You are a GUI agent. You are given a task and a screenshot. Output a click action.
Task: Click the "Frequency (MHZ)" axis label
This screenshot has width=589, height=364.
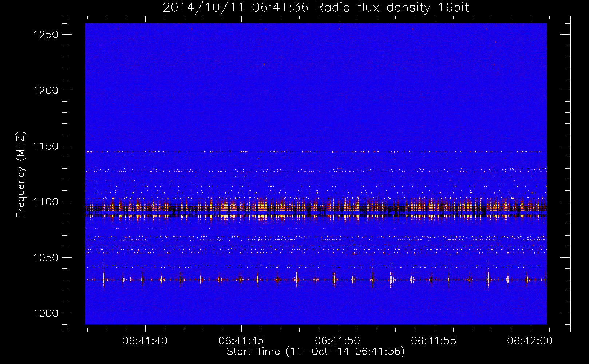(21, 175)
